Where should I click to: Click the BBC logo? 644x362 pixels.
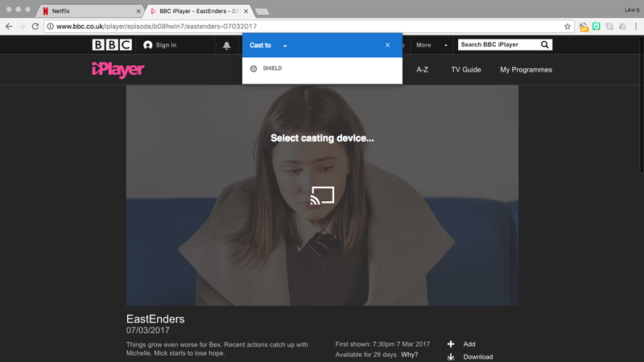coord(112,45)
